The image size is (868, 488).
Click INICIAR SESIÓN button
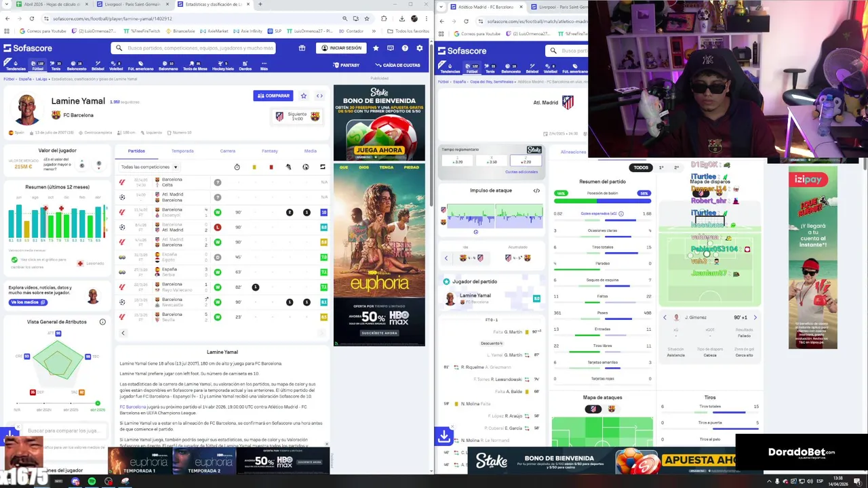(x=341, y=48)
